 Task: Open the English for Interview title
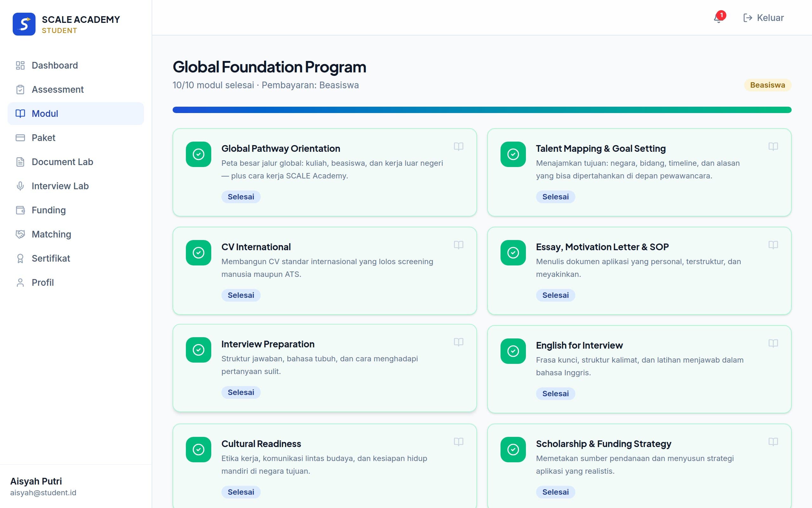click(579, 345)
